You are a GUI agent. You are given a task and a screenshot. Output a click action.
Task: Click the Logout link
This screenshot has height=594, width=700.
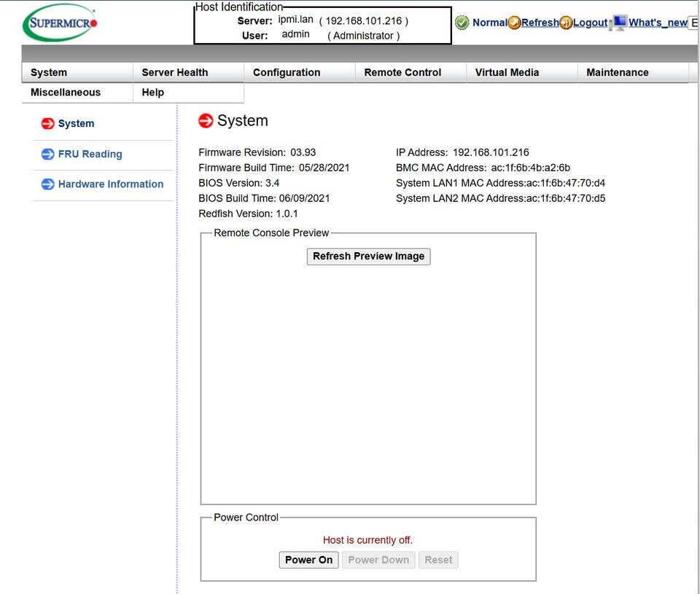590,23
